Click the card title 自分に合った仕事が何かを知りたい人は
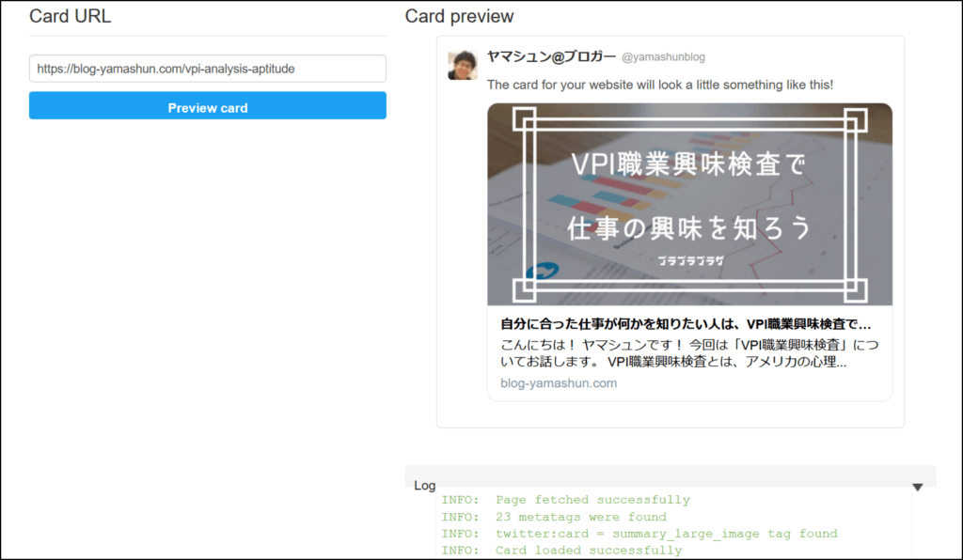 click(x=686, y=324)
